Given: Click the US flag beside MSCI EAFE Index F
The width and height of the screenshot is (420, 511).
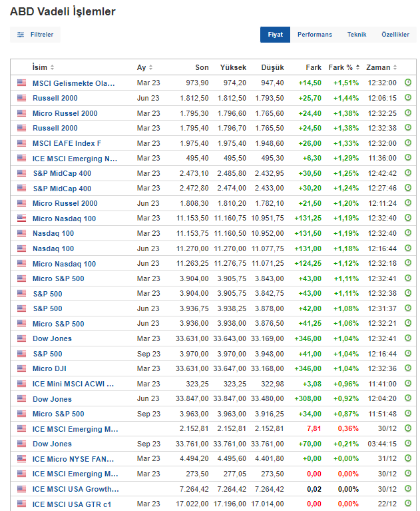Looking at the screenshot, I should coord(21,143).
